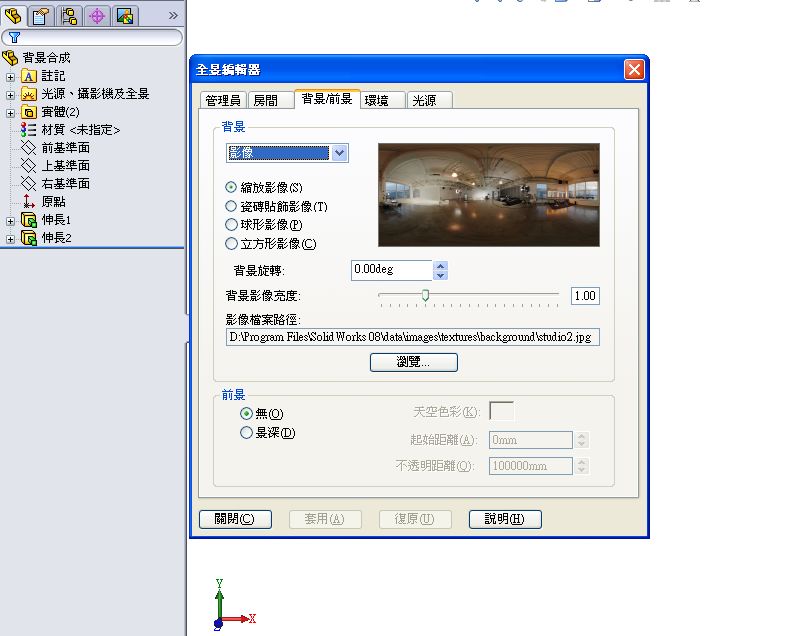Click the 說明(H) help button
Screen dimensions: 788x636
505,519
